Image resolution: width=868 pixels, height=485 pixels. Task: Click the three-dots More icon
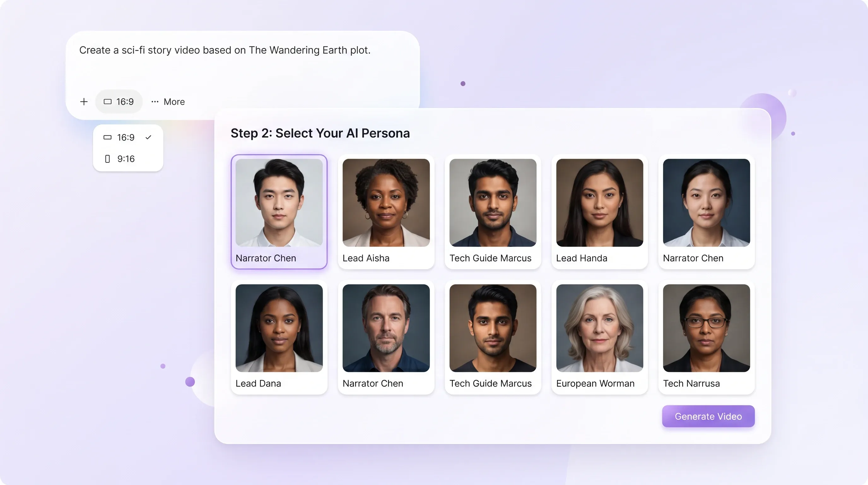pos(155,102)
